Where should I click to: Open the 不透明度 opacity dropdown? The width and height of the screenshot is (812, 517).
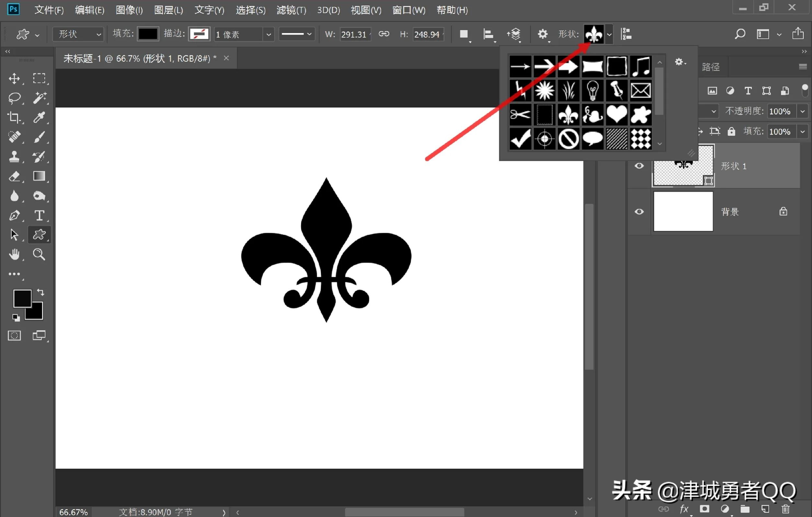pyautogui.click(x=803, y=111)
